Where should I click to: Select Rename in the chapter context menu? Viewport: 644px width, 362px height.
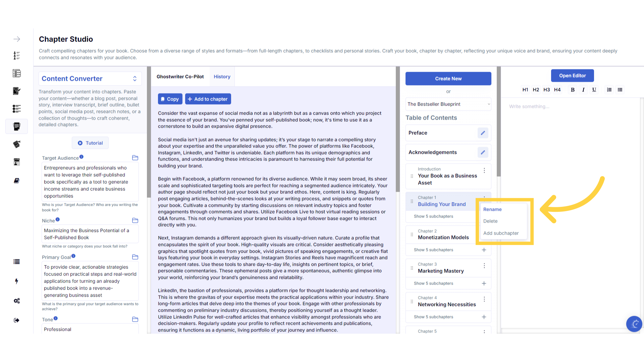tap(492, 209)
